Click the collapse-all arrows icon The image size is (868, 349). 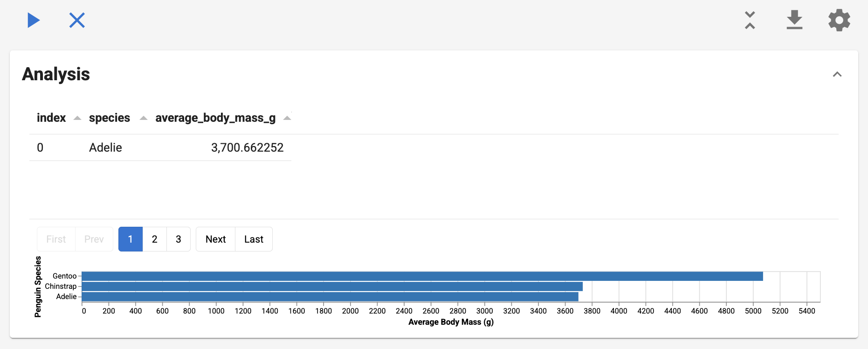750,20
